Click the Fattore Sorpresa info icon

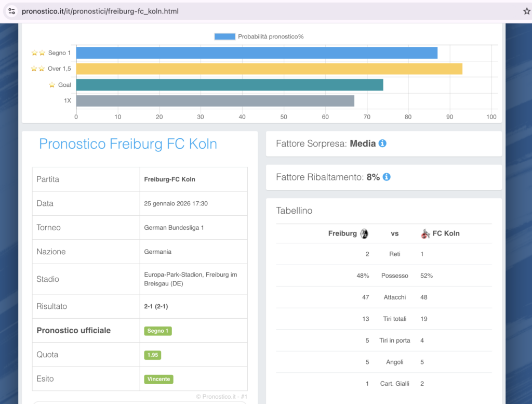tap(382, 144)
